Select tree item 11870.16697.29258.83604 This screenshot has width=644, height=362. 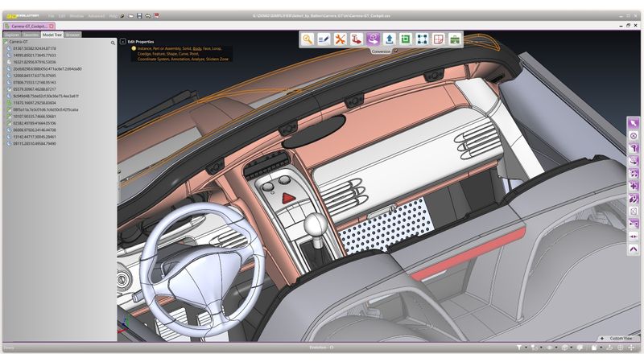(35, 103)
